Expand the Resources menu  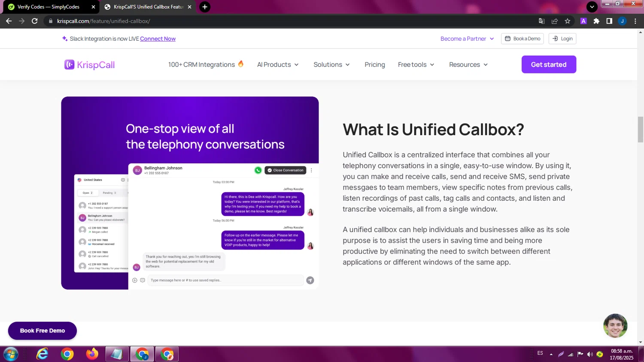point(468,64)
